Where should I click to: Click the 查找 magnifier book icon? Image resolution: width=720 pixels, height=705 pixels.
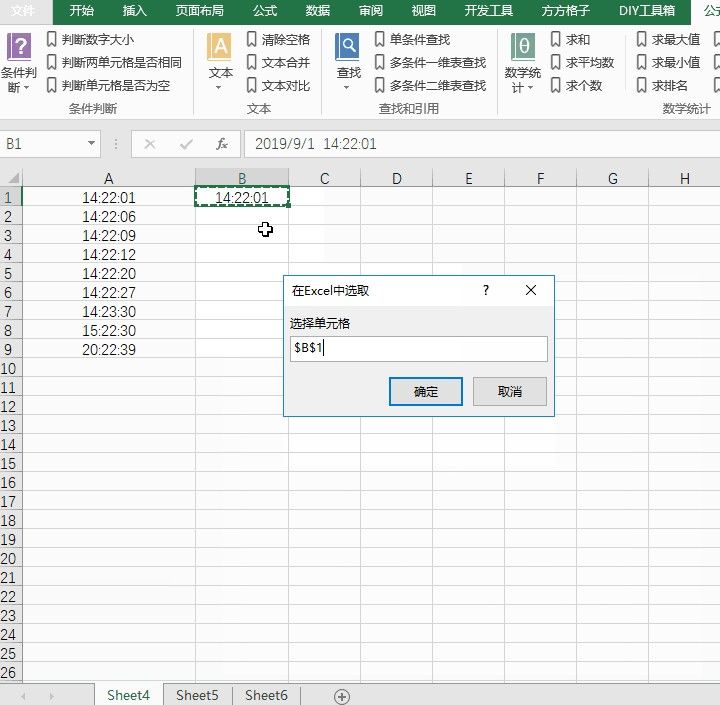click(347, 46)
